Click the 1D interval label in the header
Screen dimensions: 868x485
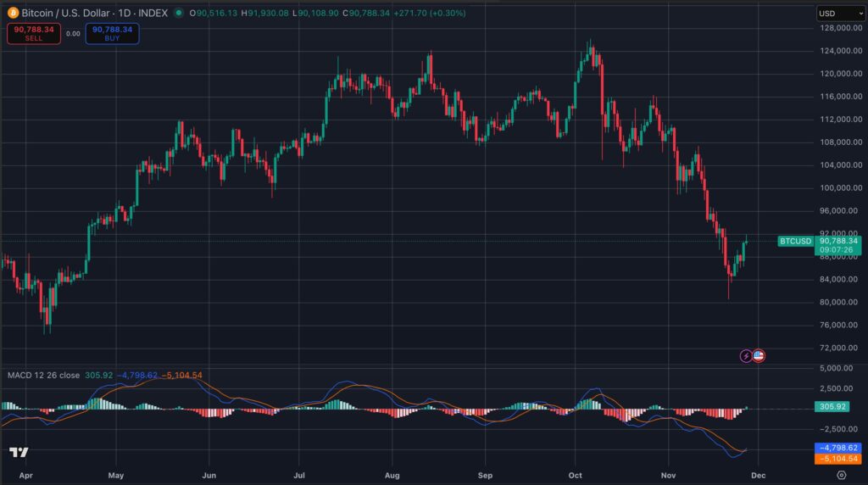pyautogui.click(x=125, y=13)
